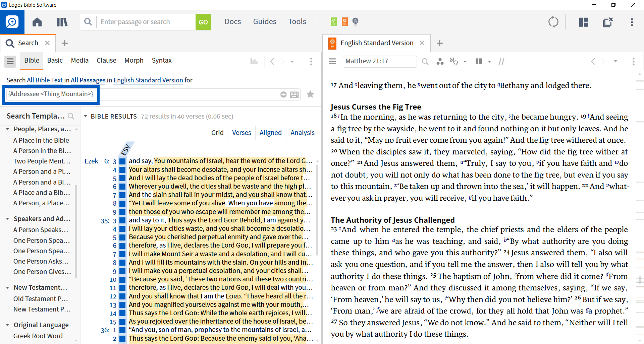Click blue grid square for Ezek 6:3

pyautogui.click(x=122, y=161)
